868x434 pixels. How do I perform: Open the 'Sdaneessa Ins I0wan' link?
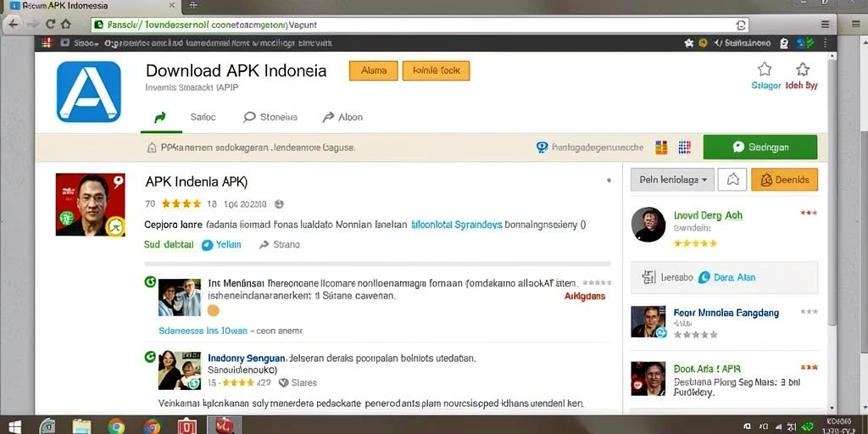(x=203, y=331)
